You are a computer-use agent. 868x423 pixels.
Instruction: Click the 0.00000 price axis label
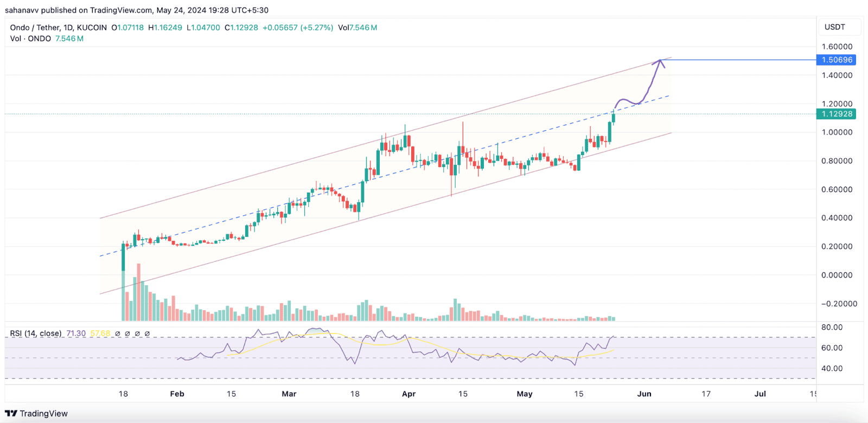pos(837,275)
